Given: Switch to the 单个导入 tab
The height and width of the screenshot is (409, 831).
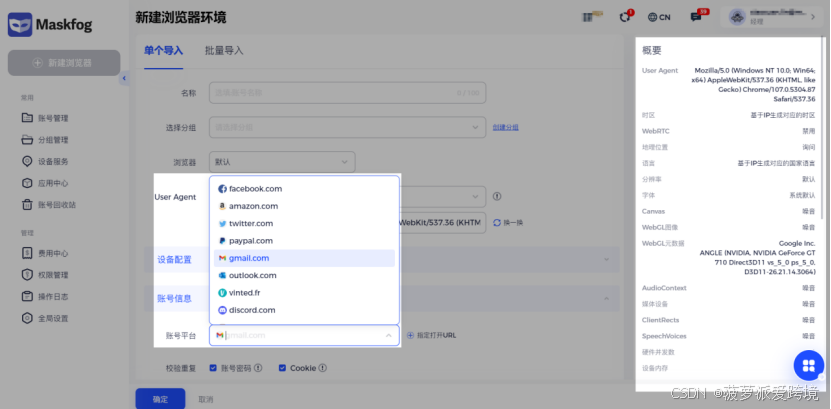Looking at the screenshot, I should 163,50.
